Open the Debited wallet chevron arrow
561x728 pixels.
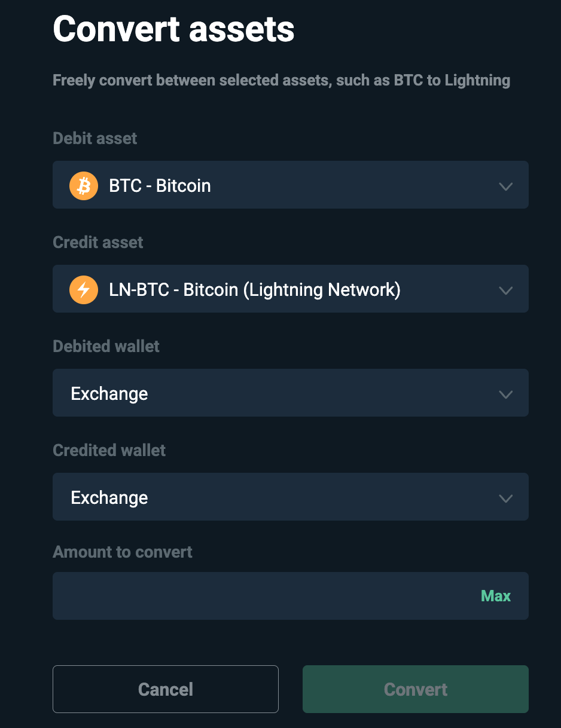pyautogui.click(x=506, y=394)
